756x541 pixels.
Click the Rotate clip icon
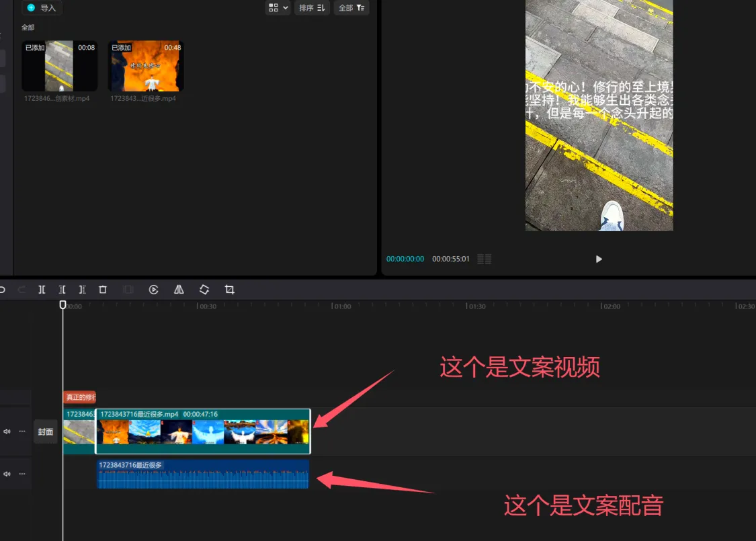click(204, 290)
